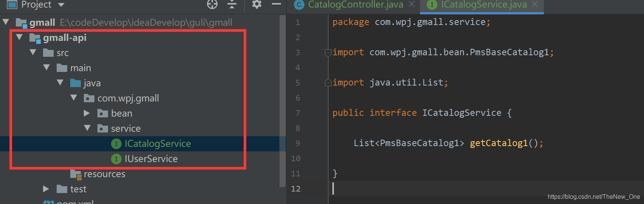The width and height of the screenshot is (644, 204).
Task: Click the main folder icon
Action: coord(62,68)
